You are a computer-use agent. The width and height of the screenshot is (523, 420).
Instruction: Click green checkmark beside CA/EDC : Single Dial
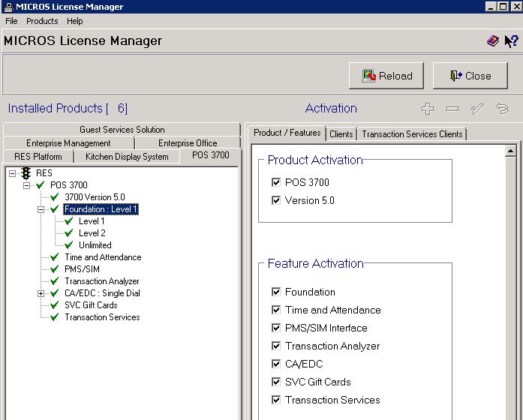[54, 293]
